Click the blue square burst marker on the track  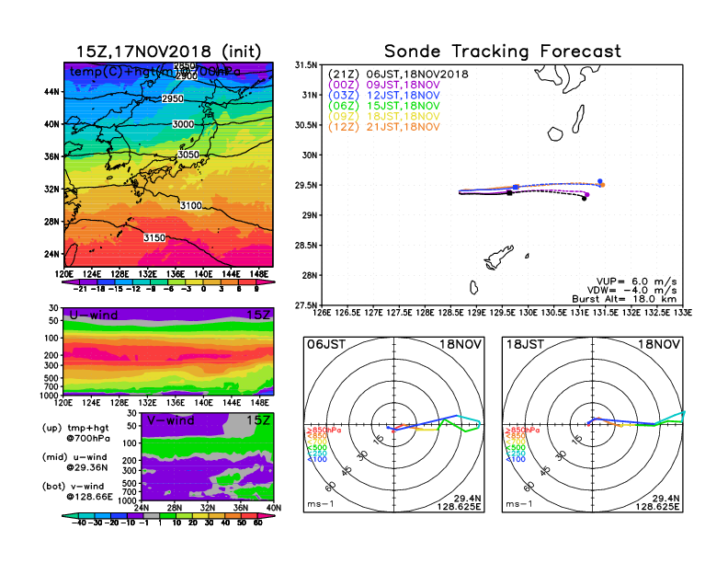516,187
